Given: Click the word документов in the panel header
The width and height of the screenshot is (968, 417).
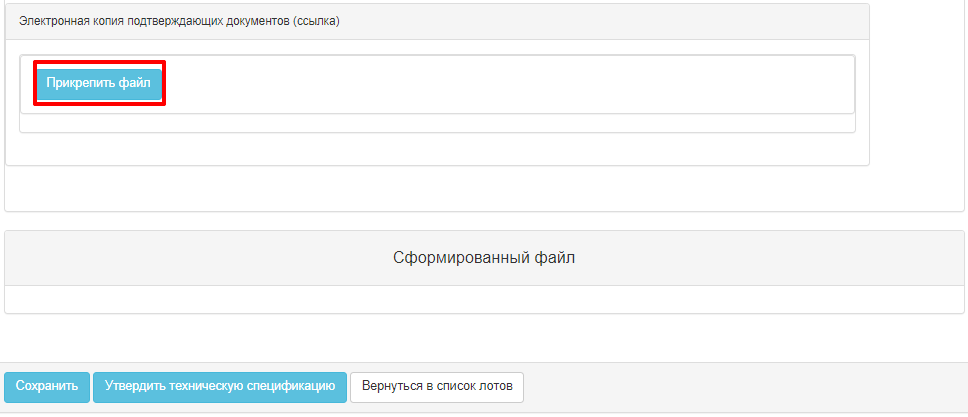Looking at the screenshot, I should [x=264, y=22].
